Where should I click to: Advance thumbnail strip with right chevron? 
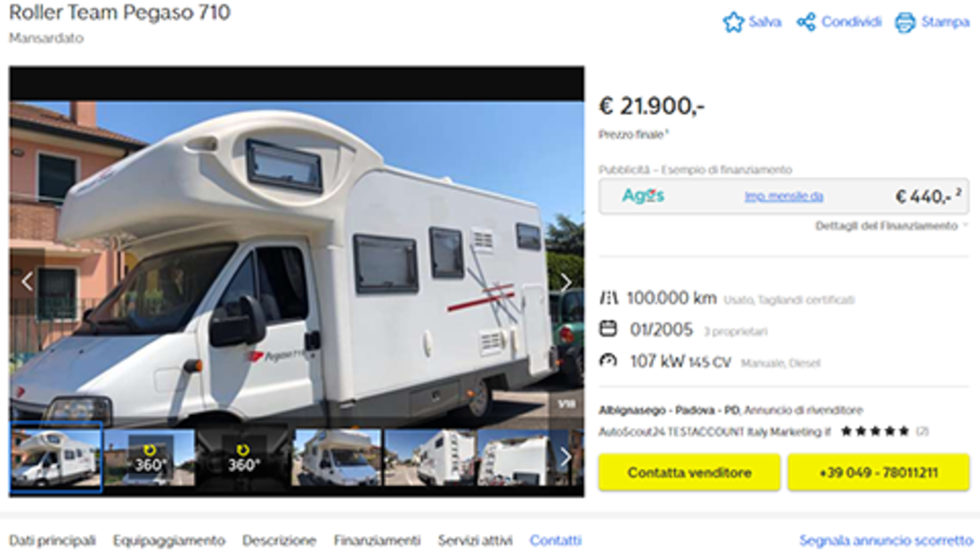(x=566, y=458)
